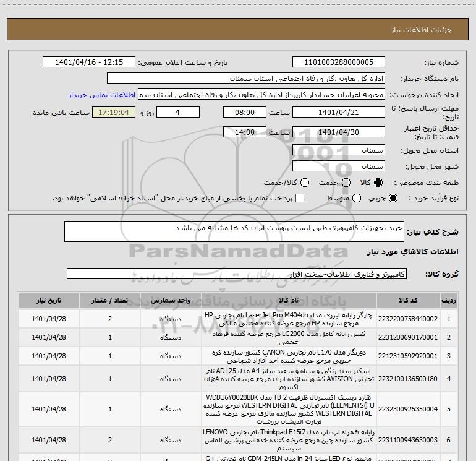Screen dimensions: 476x461
Task: Click the delivery province field سمنان
Action: [x=339, y=150]
